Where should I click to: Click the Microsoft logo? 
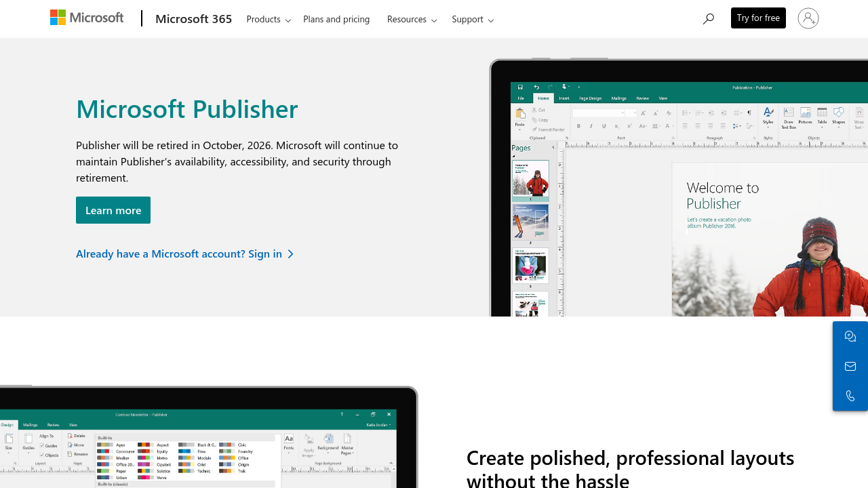(x=87, y=18)
